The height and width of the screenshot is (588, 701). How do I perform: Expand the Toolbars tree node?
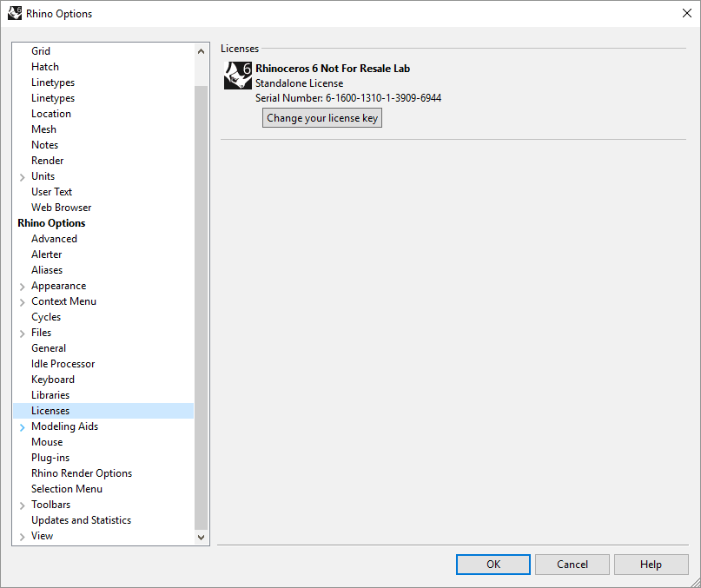(x=23, y=505)
